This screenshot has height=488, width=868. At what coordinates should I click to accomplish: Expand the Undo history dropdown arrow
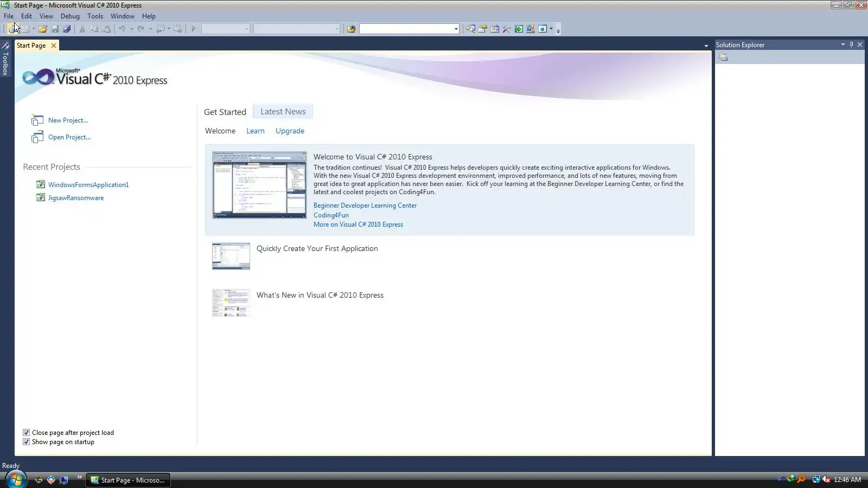[x=131, y=29]
